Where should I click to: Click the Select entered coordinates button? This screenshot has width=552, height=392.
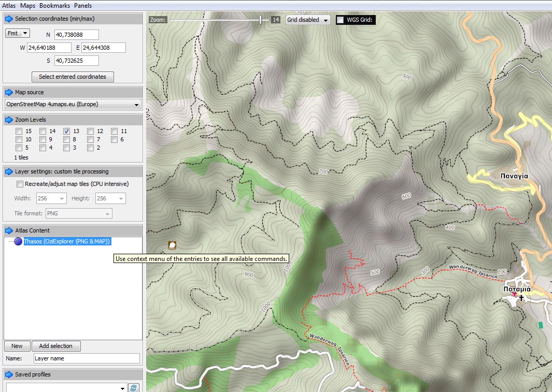point(73,77)
